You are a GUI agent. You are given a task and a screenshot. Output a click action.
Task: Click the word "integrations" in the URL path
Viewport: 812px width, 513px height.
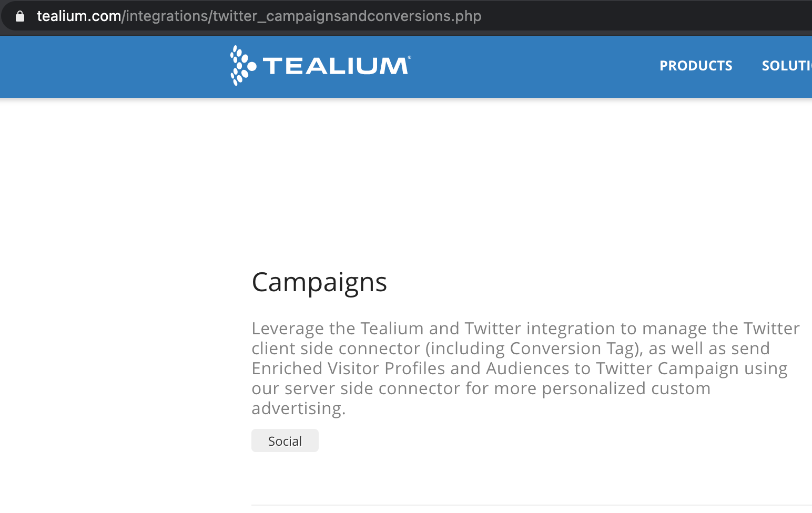pos(167,16)
